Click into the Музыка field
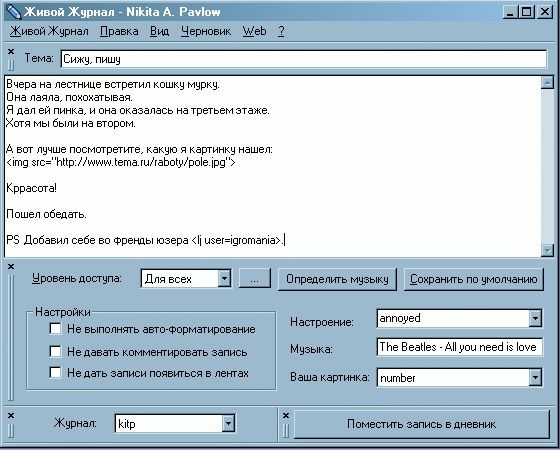This screenshot has height=450, width=560. [459, 347]
